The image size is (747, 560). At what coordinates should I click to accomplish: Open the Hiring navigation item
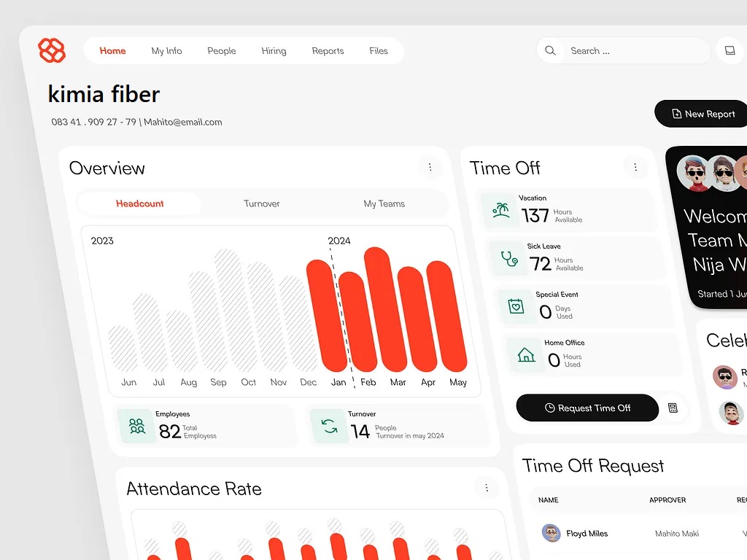[274, 51]
